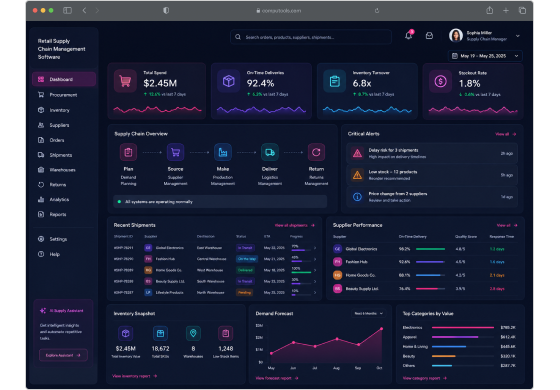Click the Source cart icon
Viewport: 560px width, 390px height.
click(x=175, y=152)
